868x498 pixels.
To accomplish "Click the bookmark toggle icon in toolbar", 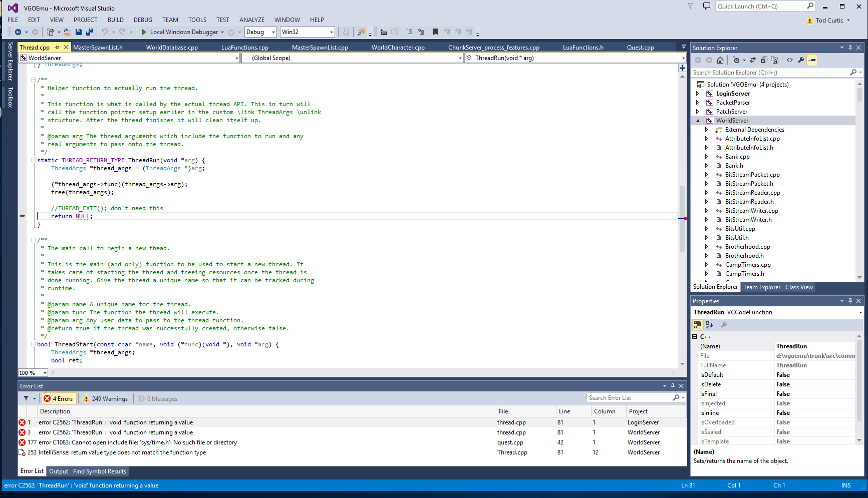I will [435, 32].
